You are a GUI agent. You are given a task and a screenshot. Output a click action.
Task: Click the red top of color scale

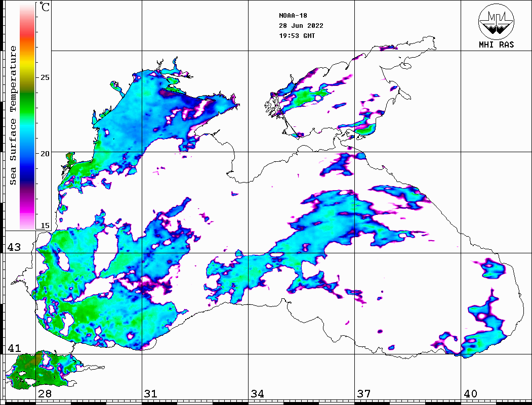(27, 32)
